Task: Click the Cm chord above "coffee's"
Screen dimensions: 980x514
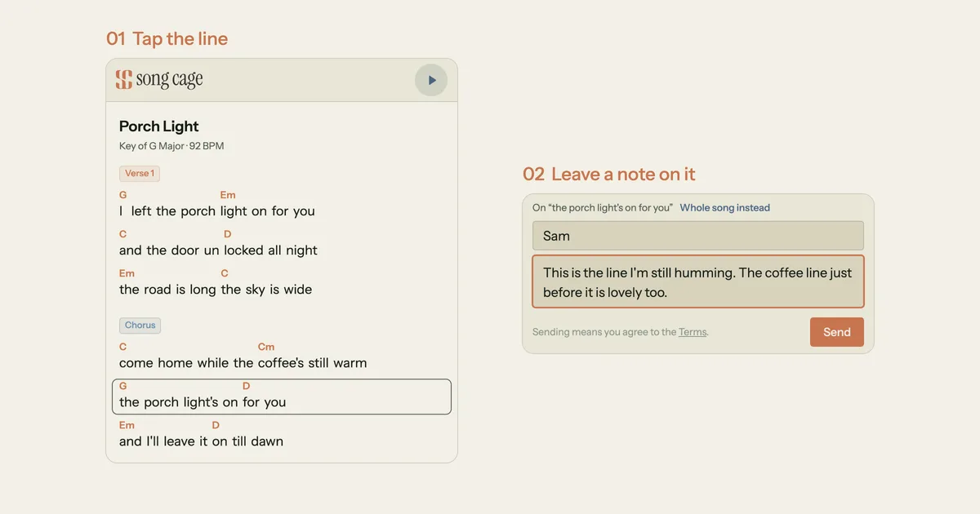Action: 266,347
